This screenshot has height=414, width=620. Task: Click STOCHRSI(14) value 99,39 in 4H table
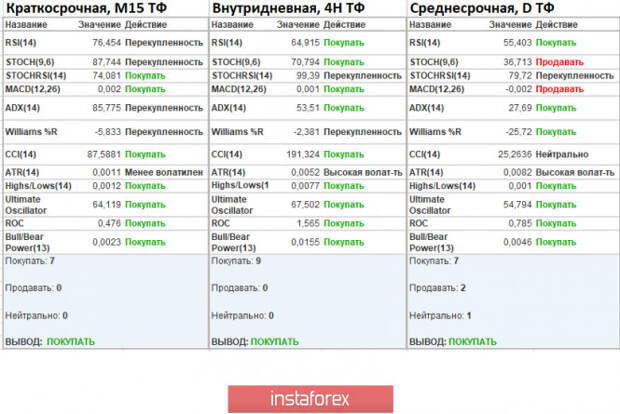308,76
